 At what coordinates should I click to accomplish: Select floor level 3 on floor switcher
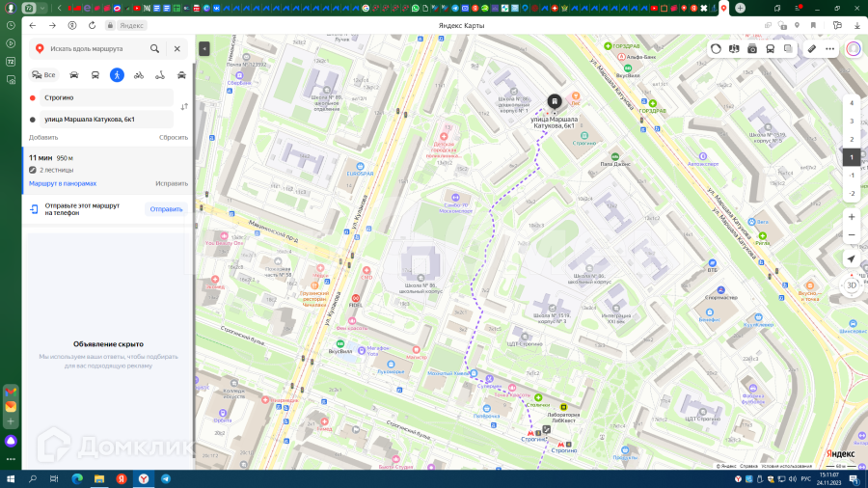[x=852, y=122]
